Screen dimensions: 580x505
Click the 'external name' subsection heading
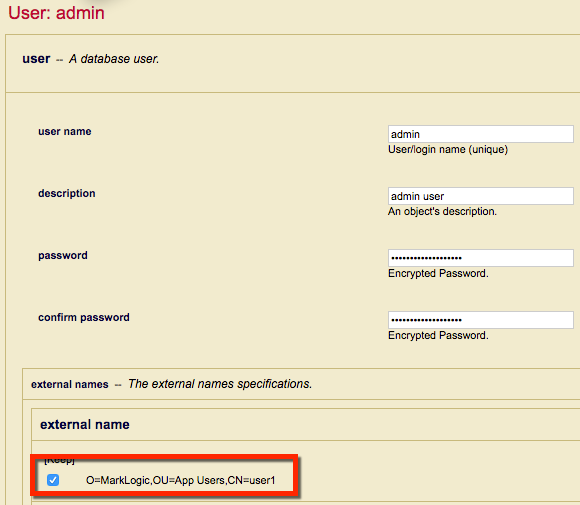[x=85, y=424]
